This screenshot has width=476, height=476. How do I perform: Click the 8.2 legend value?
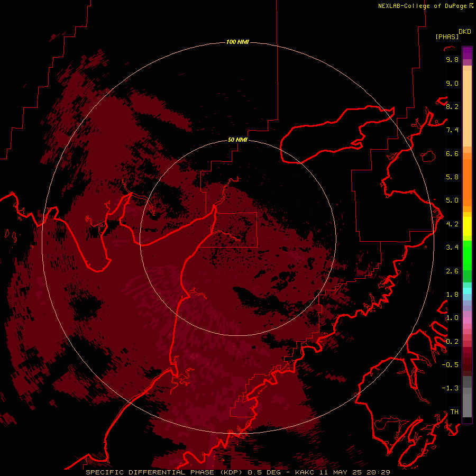coord(452,106)
